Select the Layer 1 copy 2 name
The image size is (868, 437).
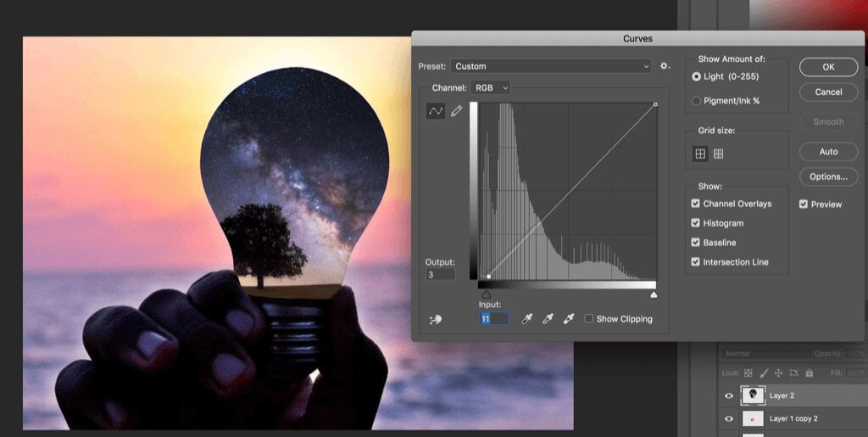point(793,418)
